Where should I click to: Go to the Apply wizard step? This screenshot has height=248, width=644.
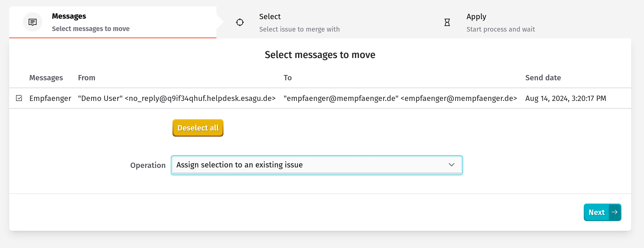tap(527, 22)
